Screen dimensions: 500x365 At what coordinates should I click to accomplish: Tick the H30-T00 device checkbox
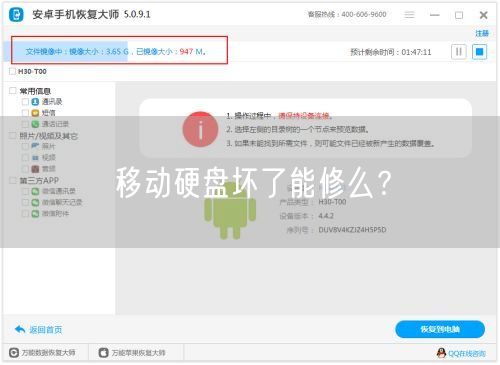point(13,71)
